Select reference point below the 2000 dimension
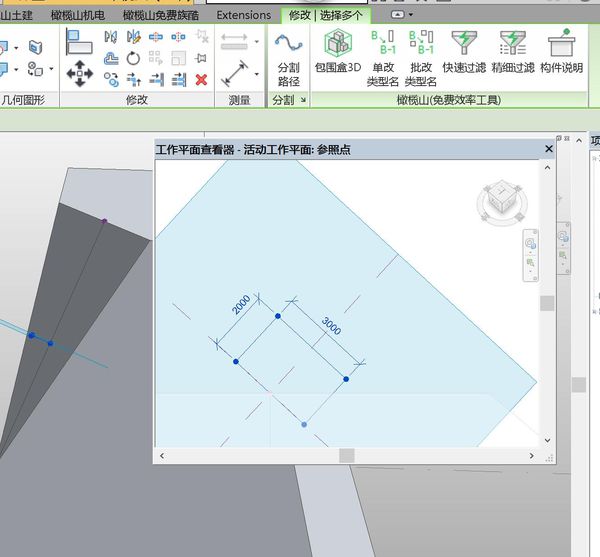600x557 pixels. 236,362
